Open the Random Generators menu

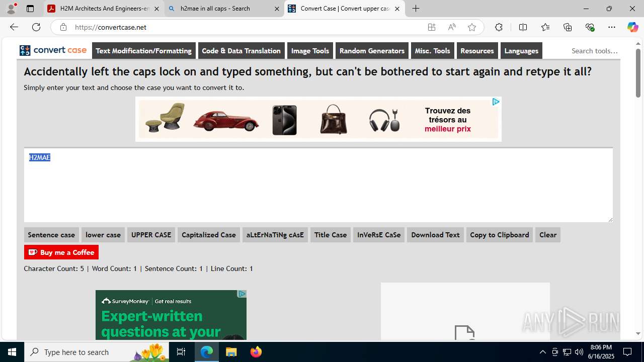point(372,51)
